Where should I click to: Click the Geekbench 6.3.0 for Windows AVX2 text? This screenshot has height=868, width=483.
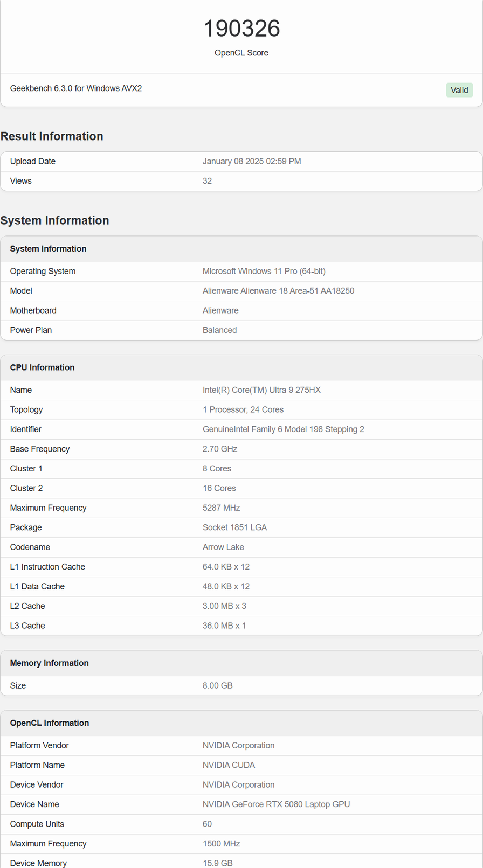click(76, 88)
